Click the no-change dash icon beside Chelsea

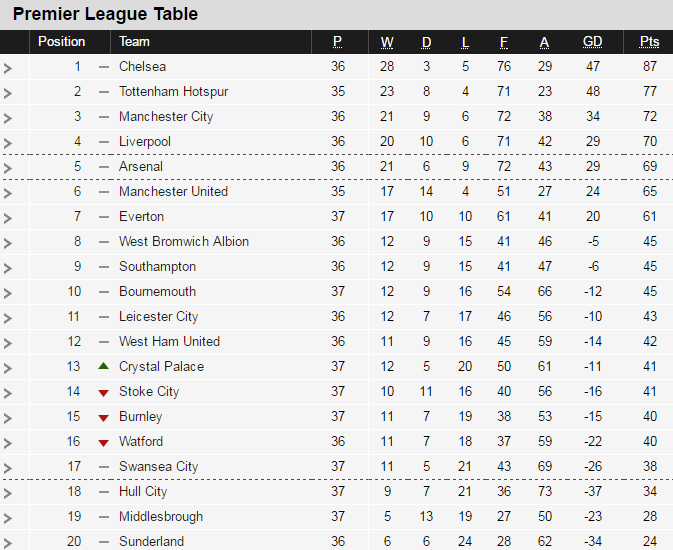click(103, 67)
